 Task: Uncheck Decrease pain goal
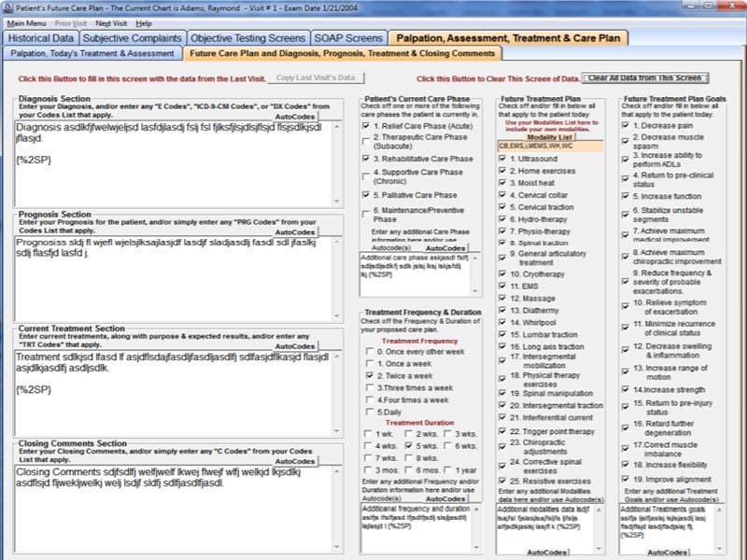point(626,126)
